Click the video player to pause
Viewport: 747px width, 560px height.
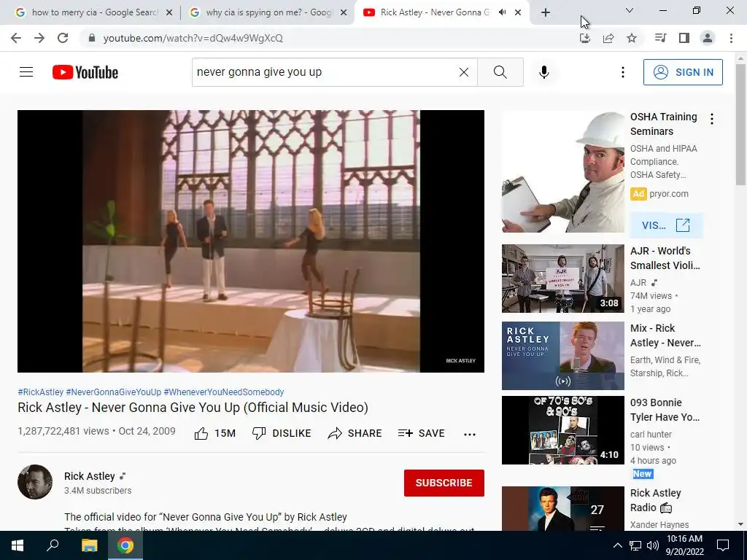[x=251, y=241]
